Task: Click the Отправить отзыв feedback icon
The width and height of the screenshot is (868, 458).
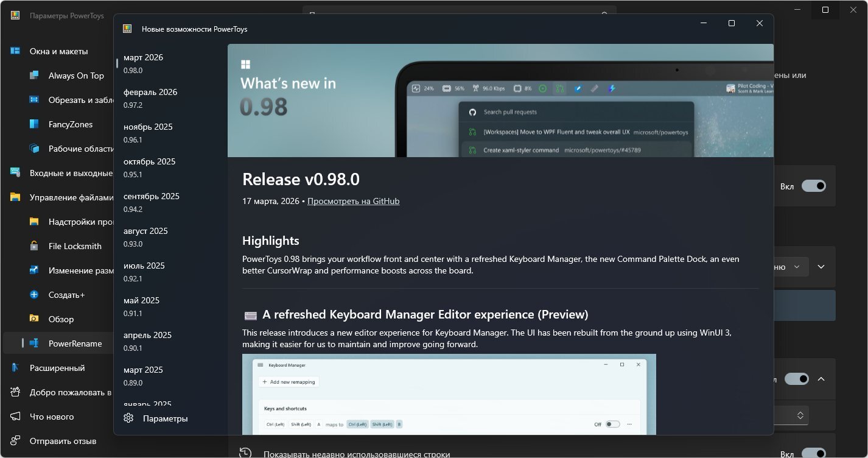Action: pyautogui.click(x=16, y=441)
